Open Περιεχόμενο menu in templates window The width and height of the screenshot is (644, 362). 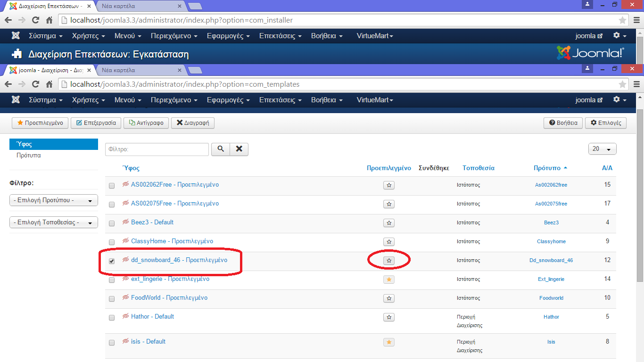(174, 100)
